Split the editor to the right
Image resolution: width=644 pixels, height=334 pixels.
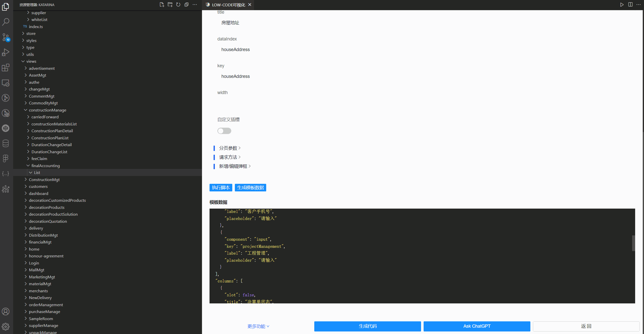[x=630, y=5]
